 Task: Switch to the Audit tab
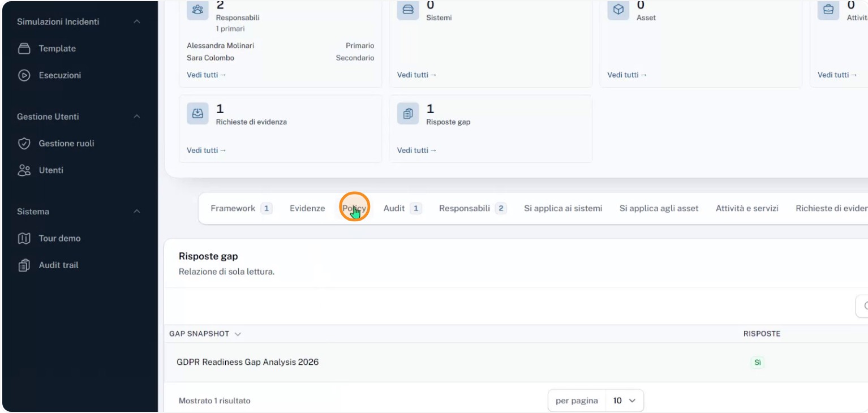(402, 208)
